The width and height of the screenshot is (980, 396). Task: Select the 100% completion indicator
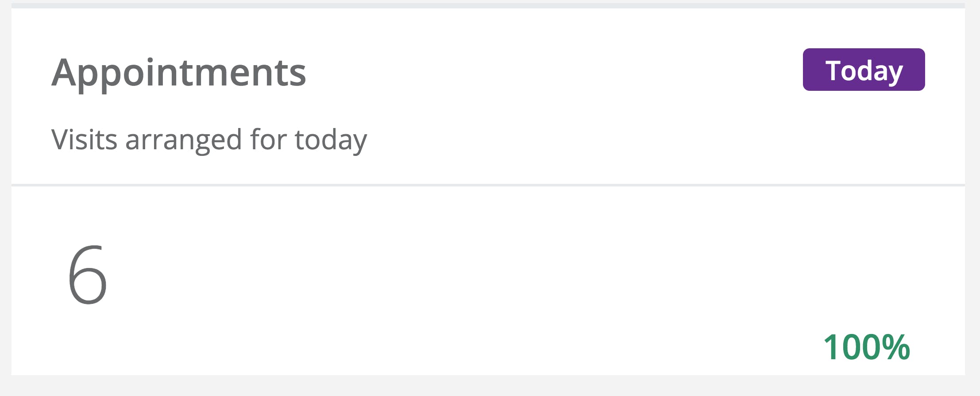point(866,347)
